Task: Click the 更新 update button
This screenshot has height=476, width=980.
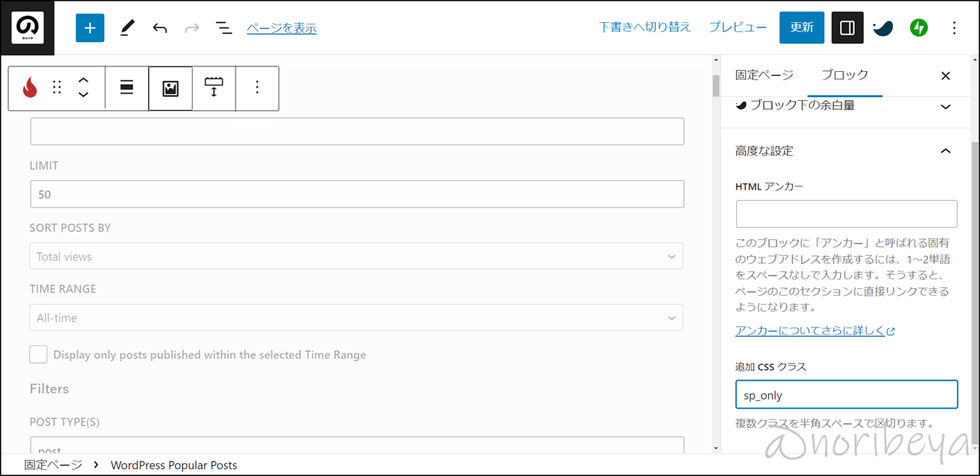Action: pos(802,28)
